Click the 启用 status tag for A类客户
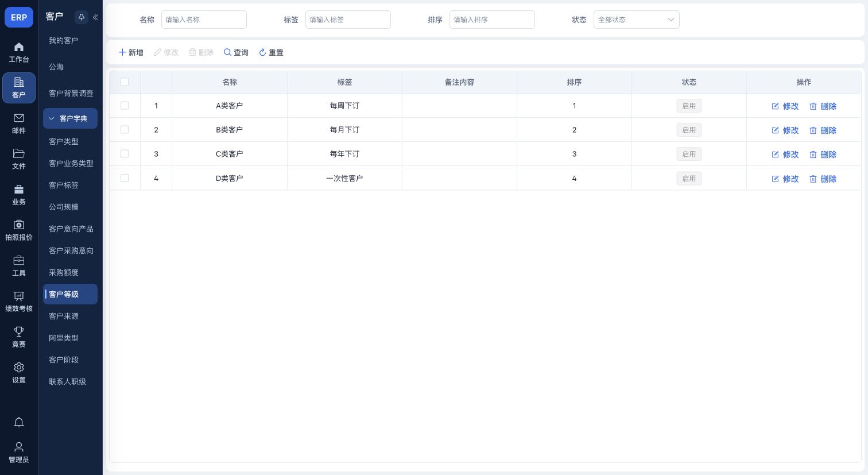Viewport: 868px width, 475px height. (x=689, y=106)
